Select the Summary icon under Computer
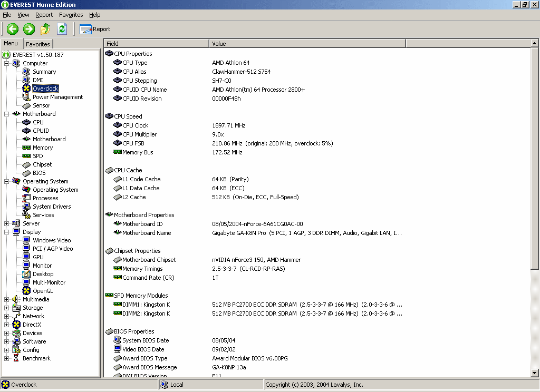The width and height of the screenshot is (540, 392). [x=26, y=72]
